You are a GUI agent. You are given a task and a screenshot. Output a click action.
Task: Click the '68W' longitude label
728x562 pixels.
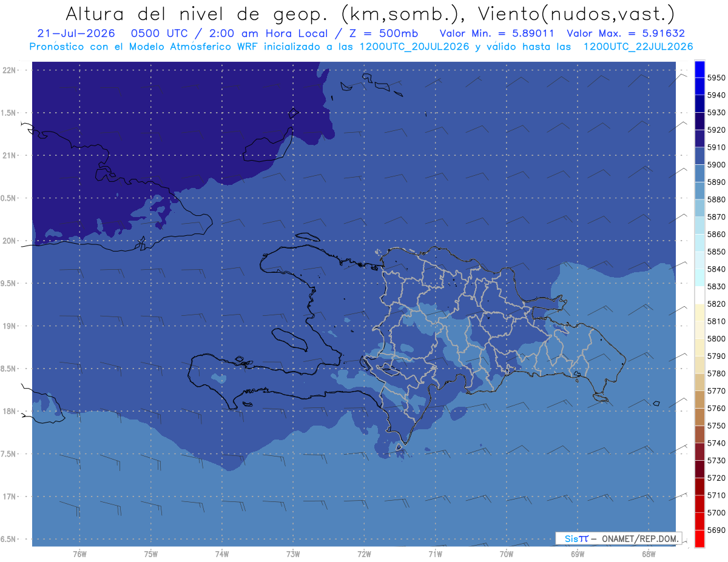pyautogui.click(x=648, y=554)
